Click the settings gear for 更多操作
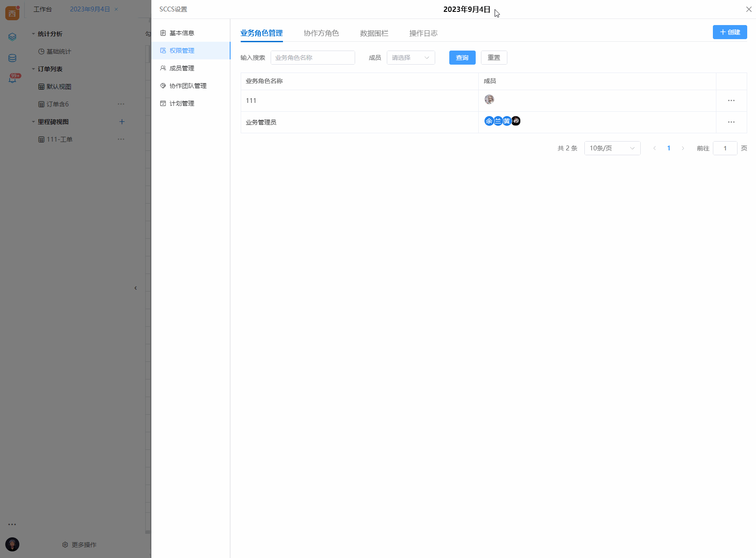The image size is (756, 558). (x=65, y=545)
